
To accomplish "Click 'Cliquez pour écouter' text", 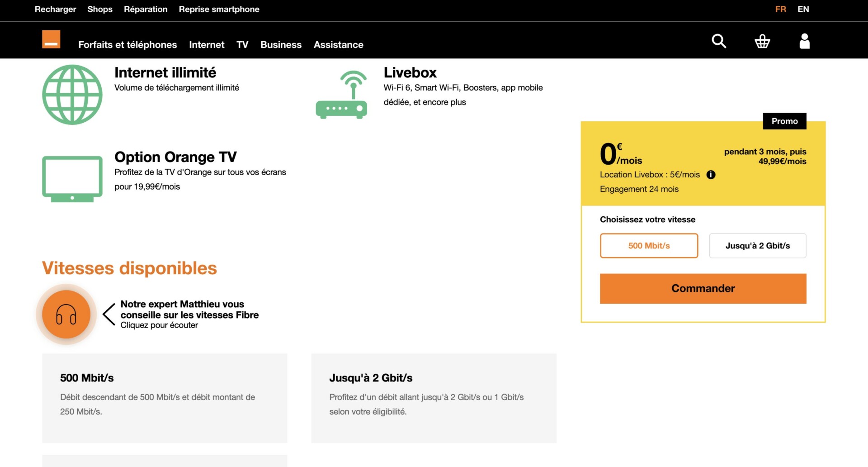I will point(159,325).
